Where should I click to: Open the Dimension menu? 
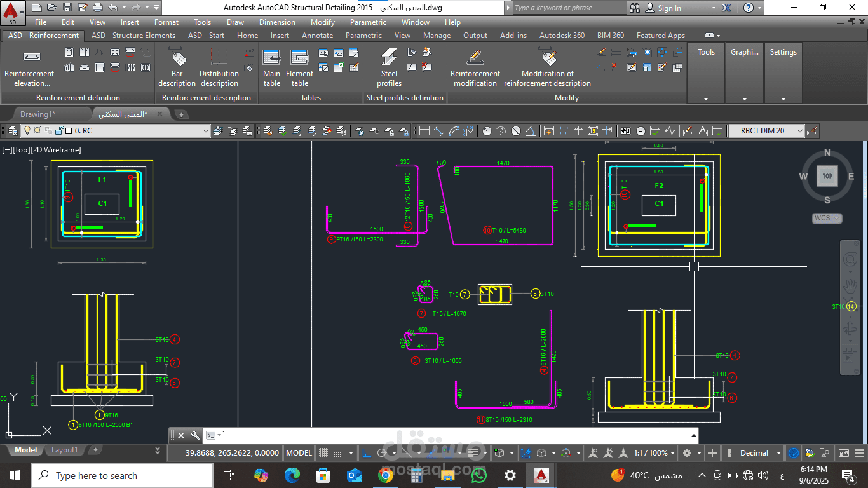pyautogui.click(x=277, y=22)
